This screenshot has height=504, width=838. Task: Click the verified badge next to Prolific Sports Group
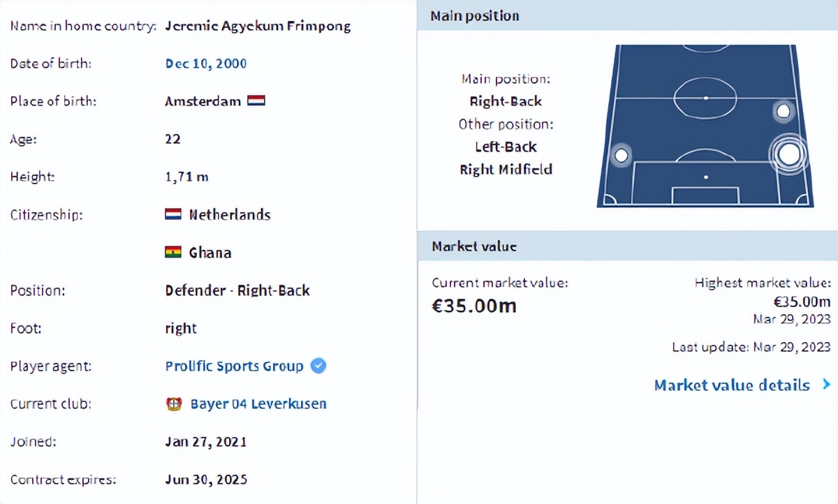click(x=318, y=366)
